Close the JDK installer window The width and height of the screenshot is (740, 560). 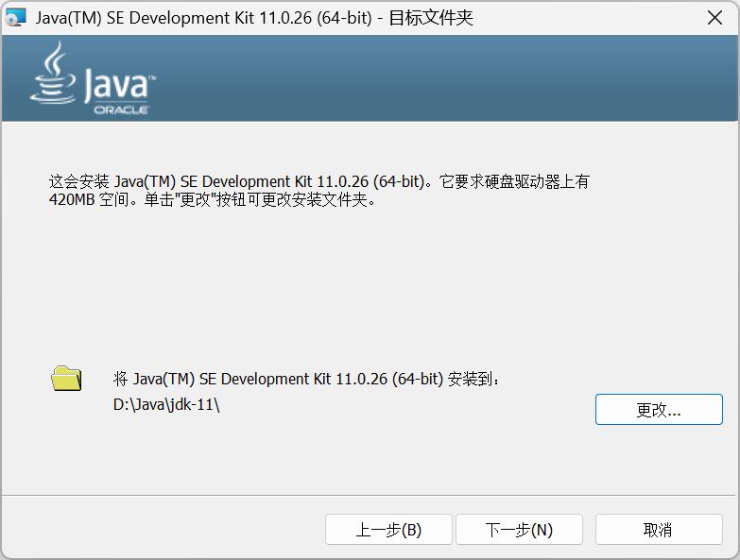[x=715, y=17]
